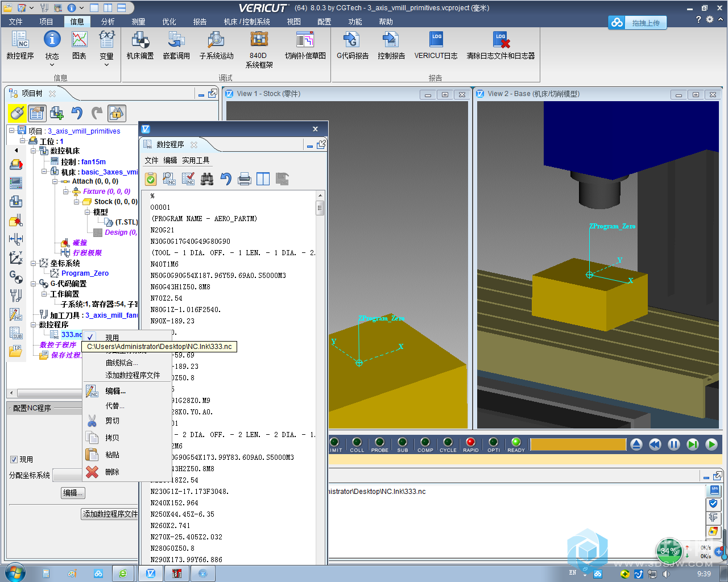This screenshot has width=728, height=582.
Task: Click the split-view icon in NC program toolbar
Action: [263, 179]
